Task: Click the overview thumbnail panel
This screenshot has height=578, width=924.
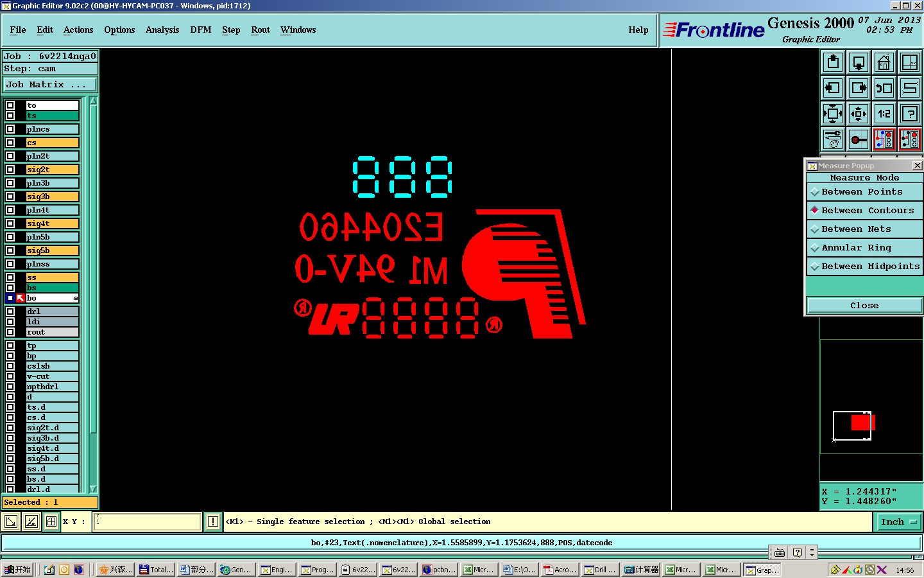Action: (871, 396)
